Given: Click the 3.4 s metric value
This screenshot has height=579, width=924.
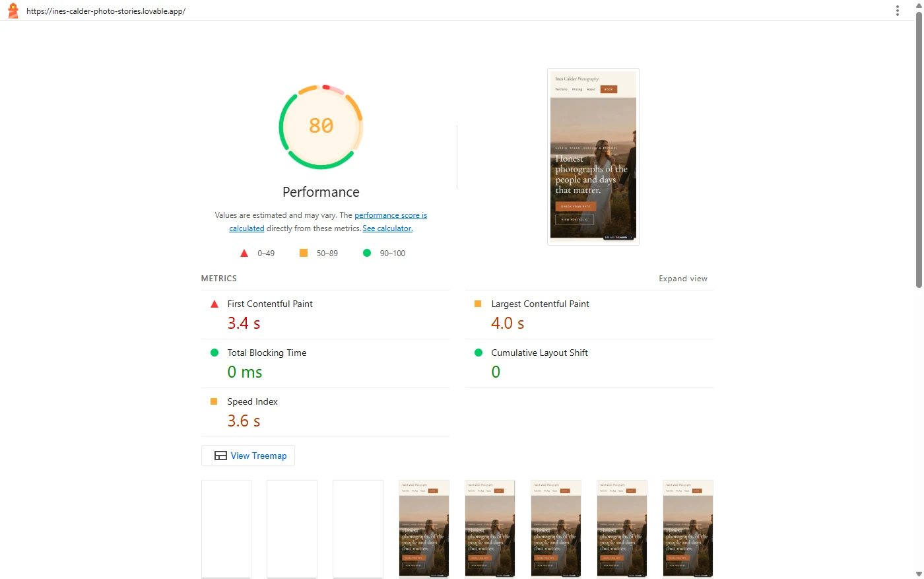Looking at the screenshot, I should 244,323.
